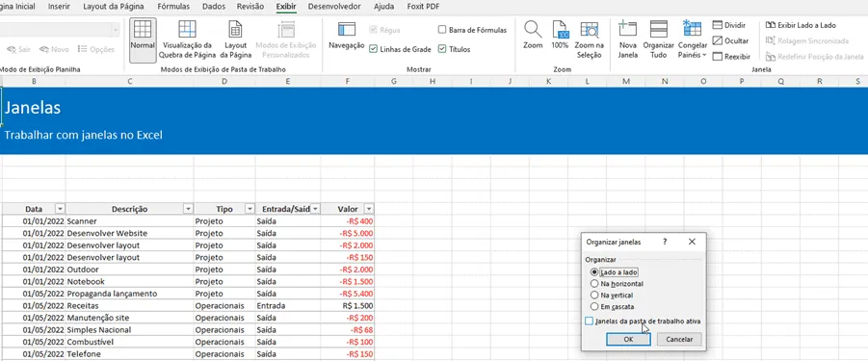Click cell with text Combustível
The image size is (868, 361).
point(129,342)
